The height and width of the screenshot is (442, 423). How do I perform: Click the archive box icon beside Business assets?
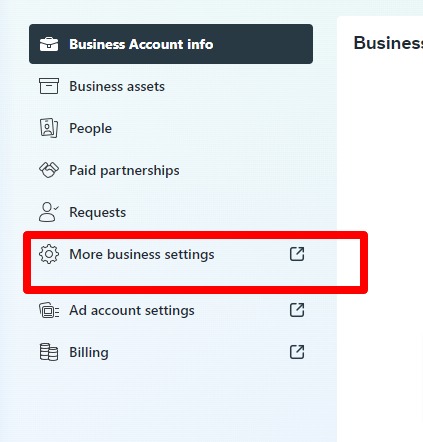[x=49, y=86]
